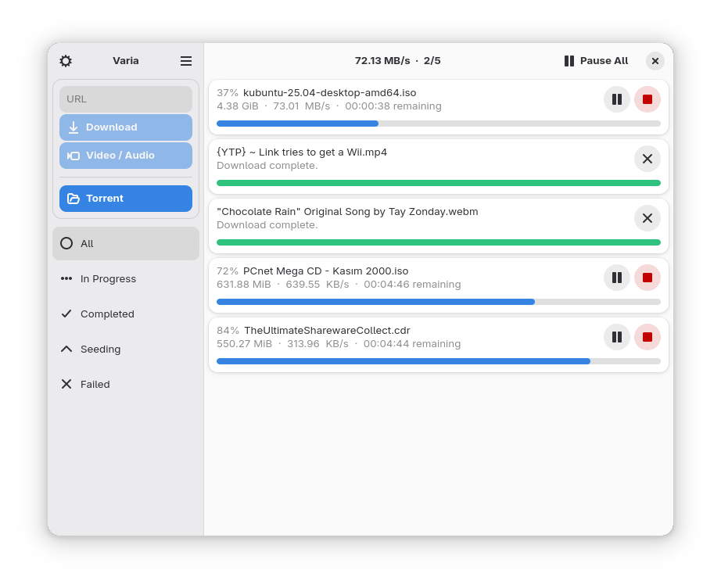Select the All filter
Screen dimensions: 721x588
coord(126,244)
